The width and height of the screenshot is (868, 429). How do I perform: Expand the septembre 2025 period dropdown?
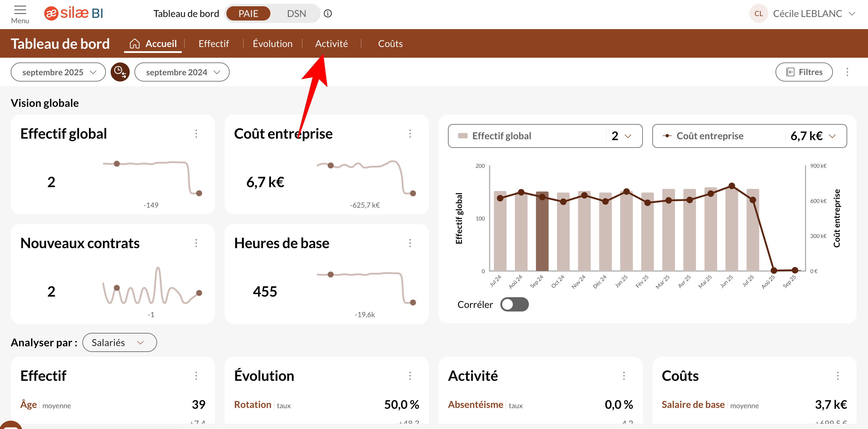tap(58, 72)
